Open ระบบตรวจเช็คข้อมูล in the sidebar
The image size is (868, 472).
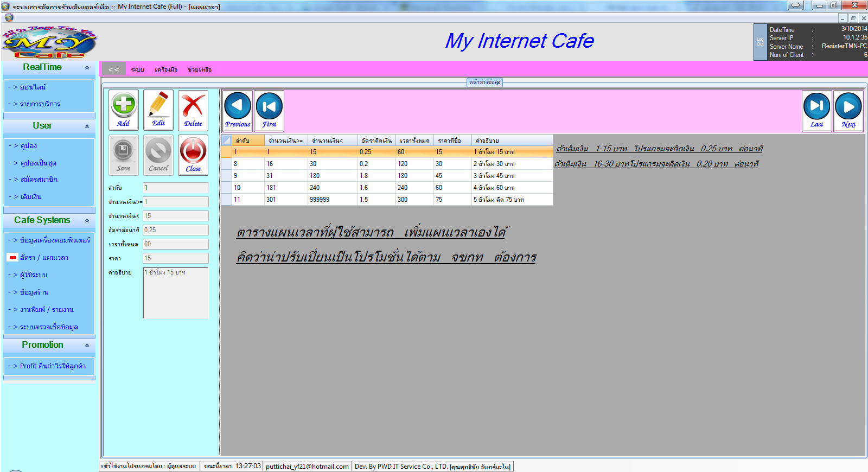tap(49, 327)
